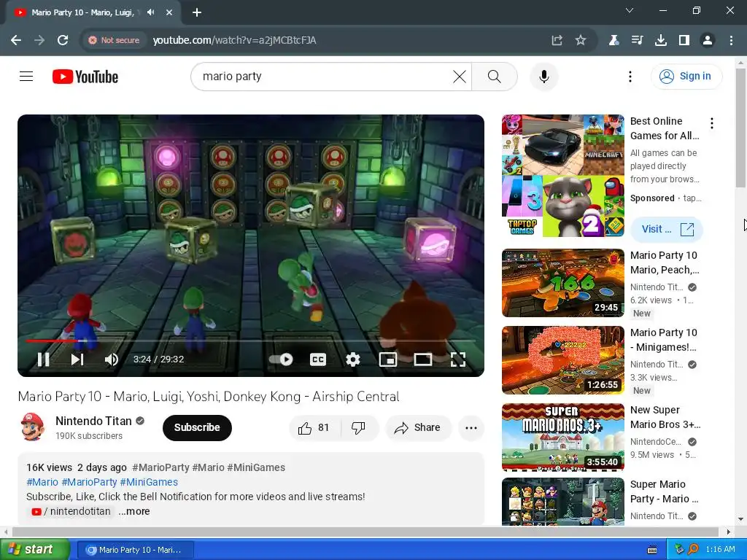Open the 1:26:55 Minigames video thumbnail
Image resolution: width=747 pixels, height=560 pixels.
coord(562,360)
